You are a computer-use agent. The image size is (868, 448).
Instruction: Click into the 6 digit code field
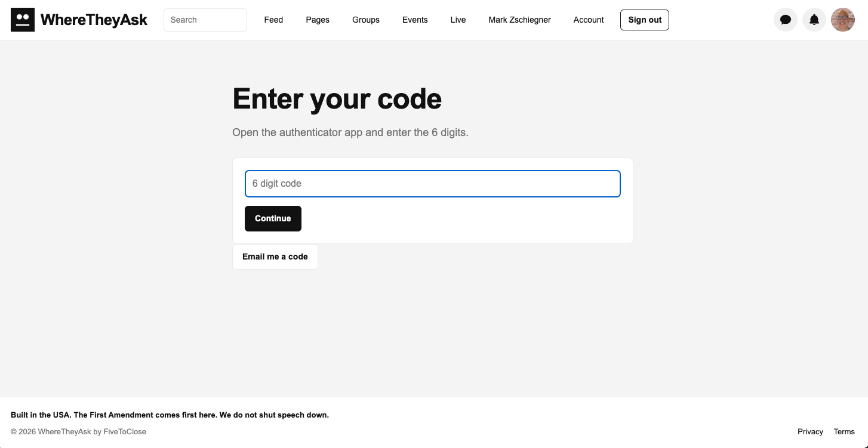pyautogui.click(x=433, y=184)
